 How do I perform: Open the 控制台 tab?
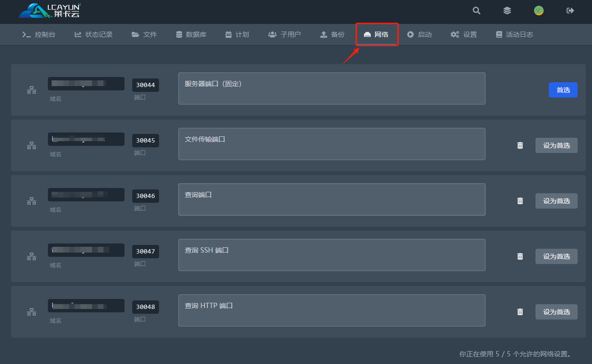39,34
